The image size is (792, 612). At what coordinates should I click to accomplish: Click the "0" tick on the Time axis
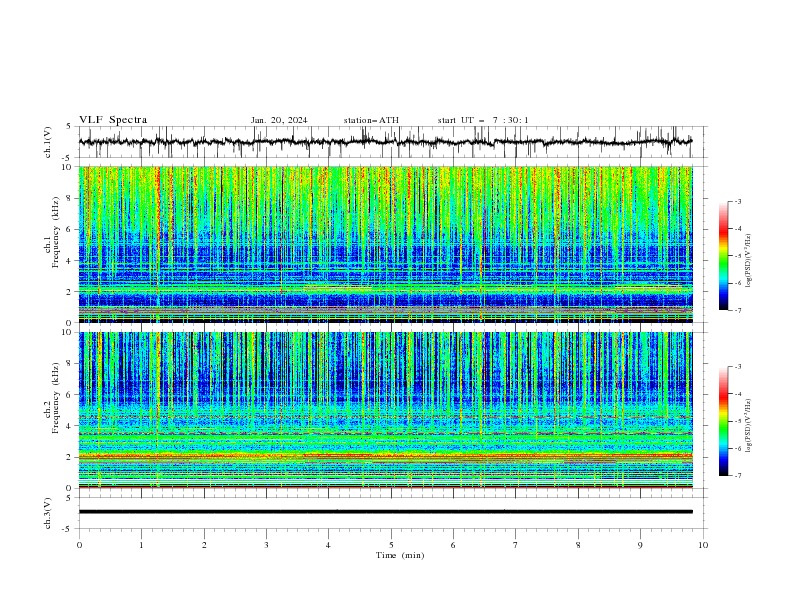click(x=79, y=545)
